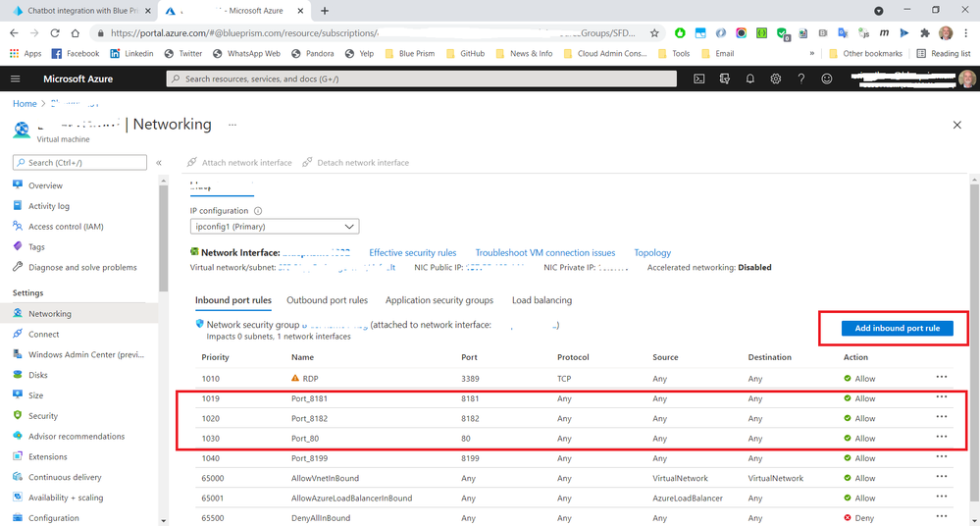Open Access control (IAM) menu item
This screenshot has height=526, width=980.
(66, 227)
